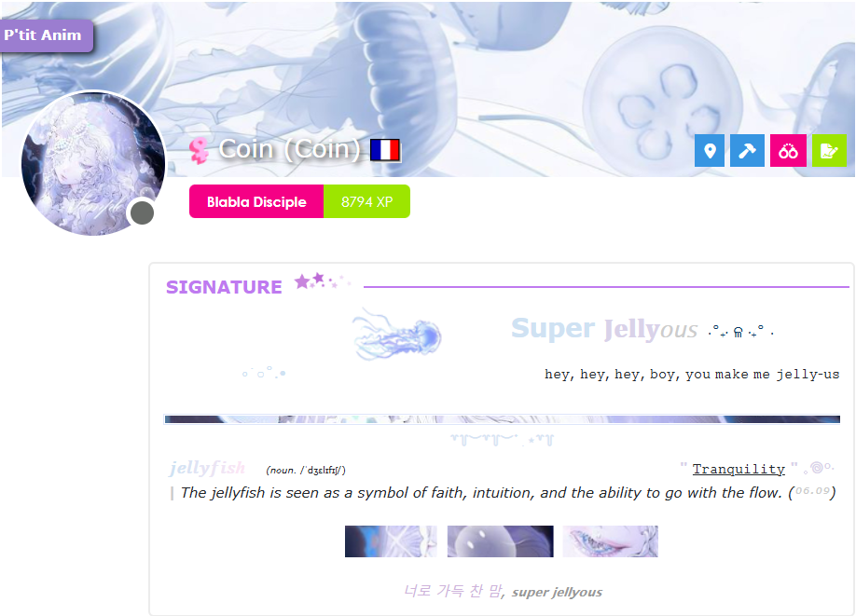Click the round profile avatar picture
Viewport: 856px width, 616px height.
93,164
